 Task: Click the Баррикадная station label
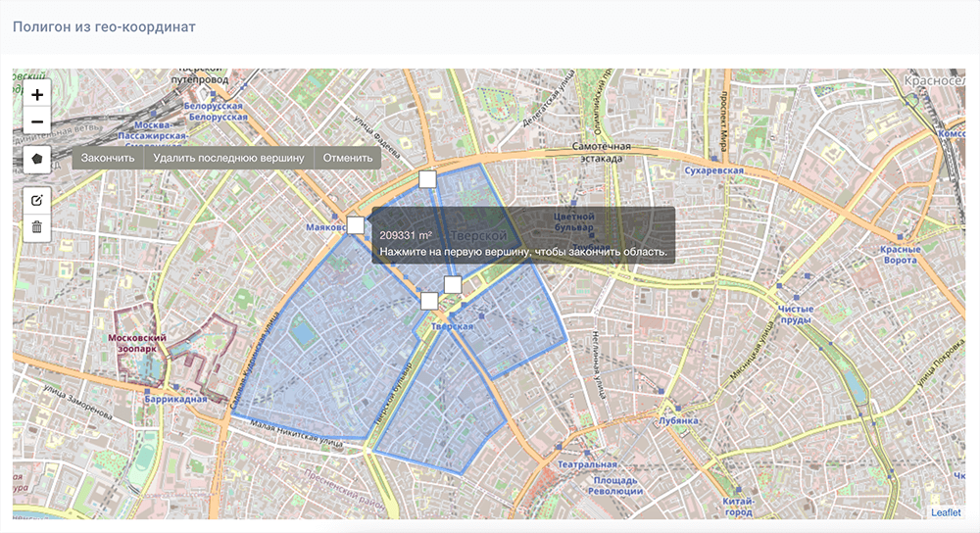175,399
